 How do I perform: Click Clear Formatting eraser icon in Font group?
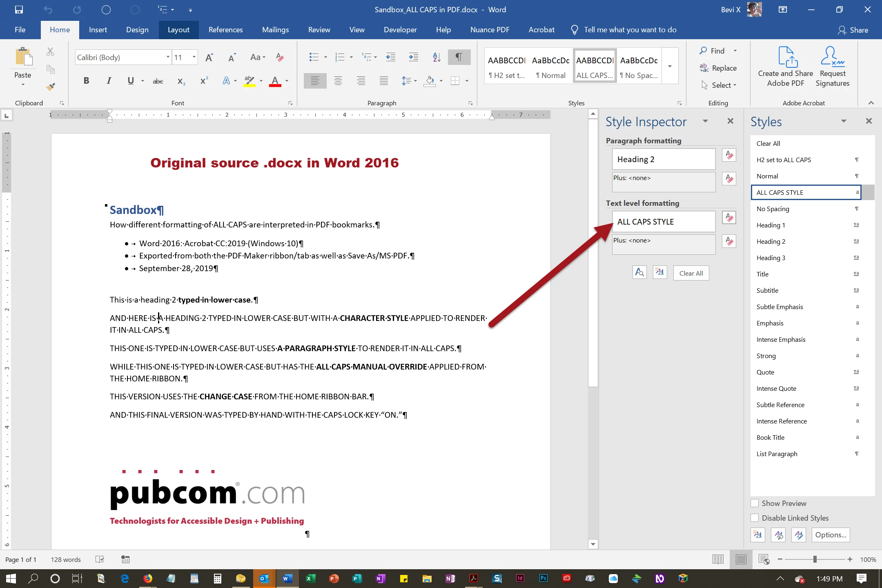(x=280, y=57)
